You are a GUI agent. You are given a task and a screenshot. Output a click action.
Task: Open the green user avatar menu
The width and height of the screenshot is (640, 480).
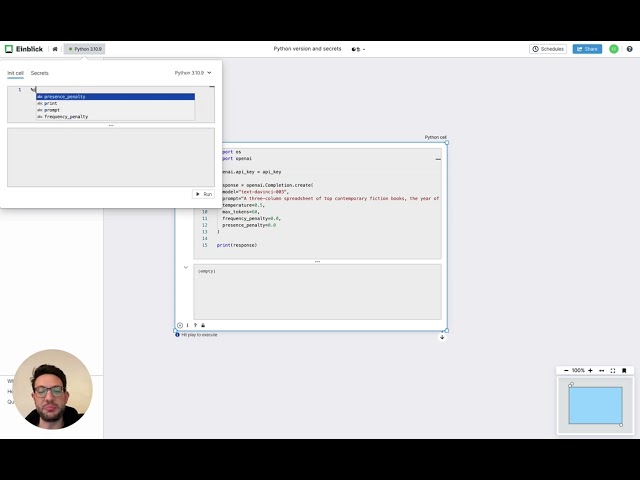point(613,49)
